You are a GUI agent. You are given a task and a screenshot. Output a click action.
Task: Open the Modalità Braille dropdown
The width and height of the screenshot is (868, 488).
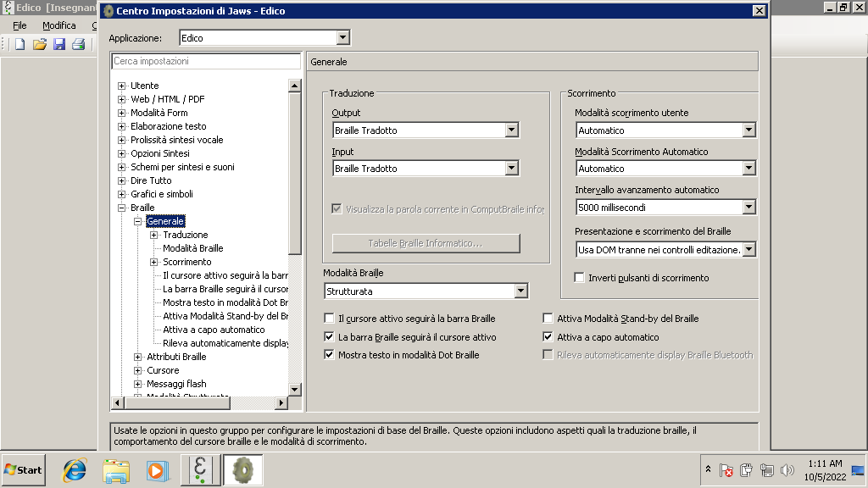point(521,291)
